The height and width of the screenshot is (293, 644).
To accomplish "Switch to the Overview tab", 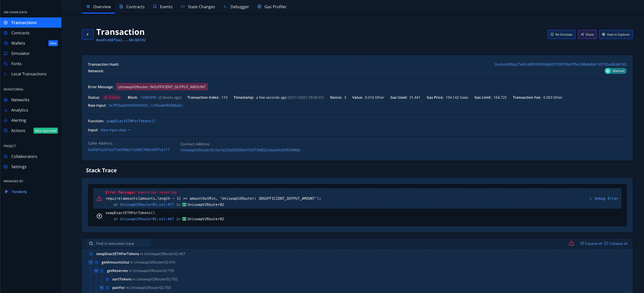I will coord(98,7).
